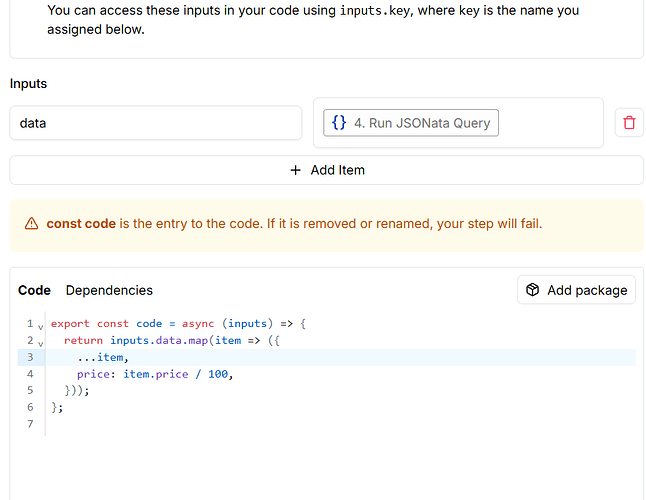Click the export const code line
This screenshot has height=500, width=646.
pyautogui.click(x=177, y=324)
